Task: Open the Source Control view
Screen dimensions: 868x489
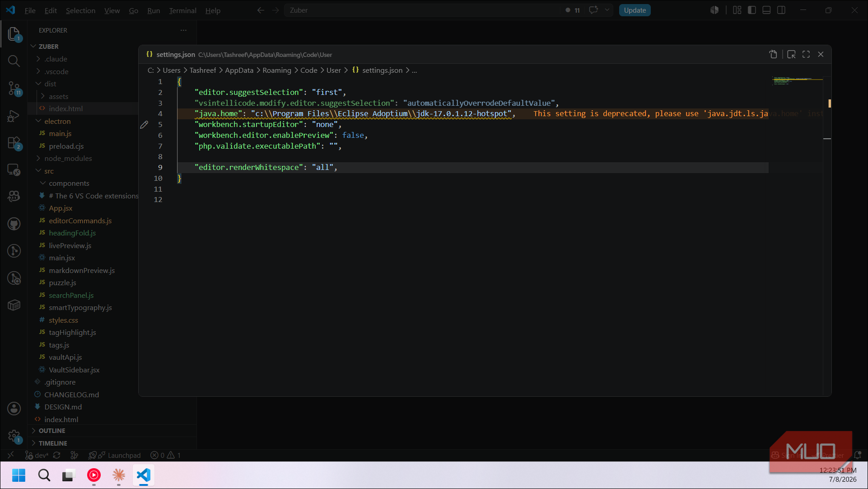Action: tap(14, 88)
